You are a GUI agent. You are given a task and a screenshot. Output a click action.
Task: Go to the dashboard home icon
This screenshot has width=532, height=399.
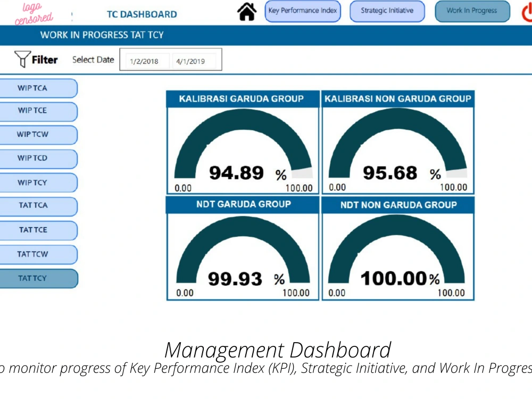pos(247,12)
